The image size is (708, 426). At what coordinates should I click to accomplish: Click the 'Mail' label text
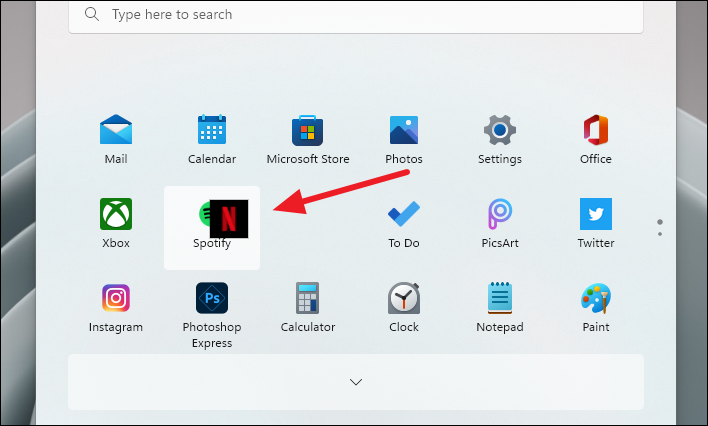click(116, 159)
